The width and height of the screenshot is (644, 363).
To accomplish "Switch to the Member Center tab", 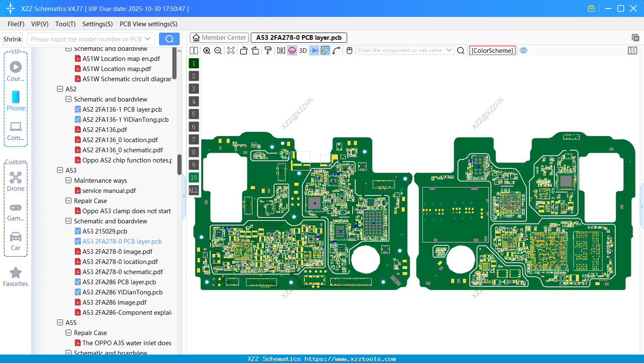I will pyautogui.click(x=219, y=38).
